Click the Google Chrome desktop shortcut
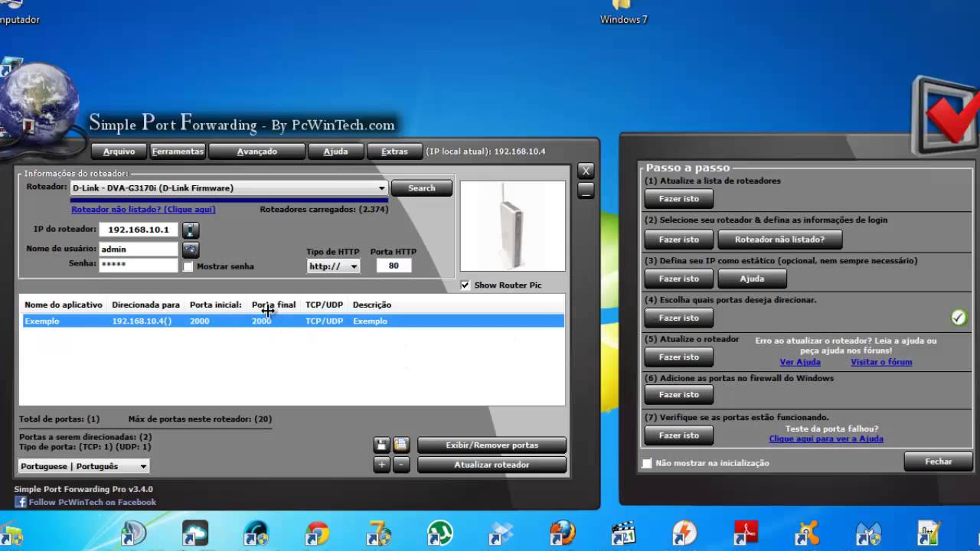Viewport: 980px width, 551px height. click(x=316, y=534)
